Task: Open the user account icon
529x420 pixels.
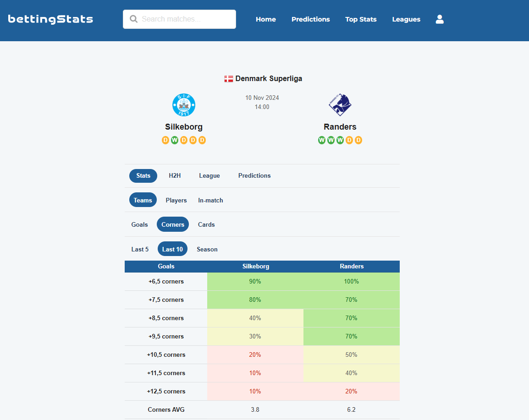Action: [x=439, y=19]
